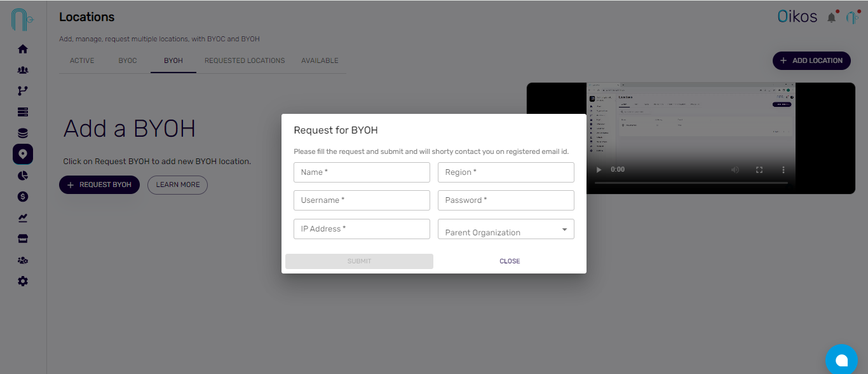Image resolution: width=868 pixels, height=374 pixels.
Task: Click the marketplace storefront sidebar icon
Action: coord(22,239)
